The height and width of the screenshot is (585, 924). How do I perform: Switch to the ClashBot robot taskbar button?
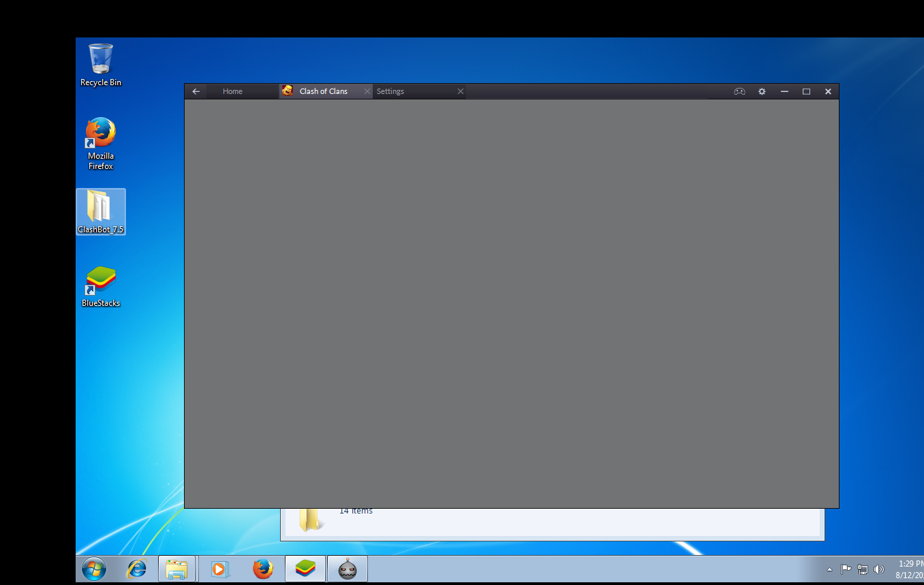click(348, 569)
